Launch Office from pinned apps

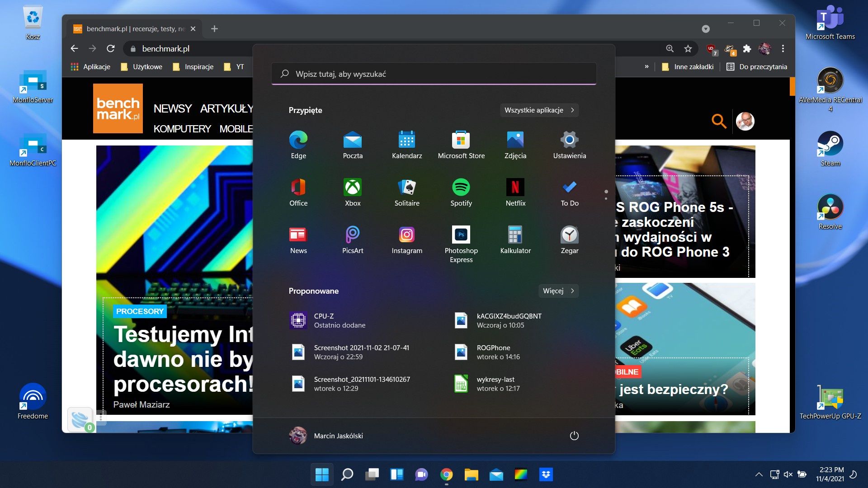298,192
